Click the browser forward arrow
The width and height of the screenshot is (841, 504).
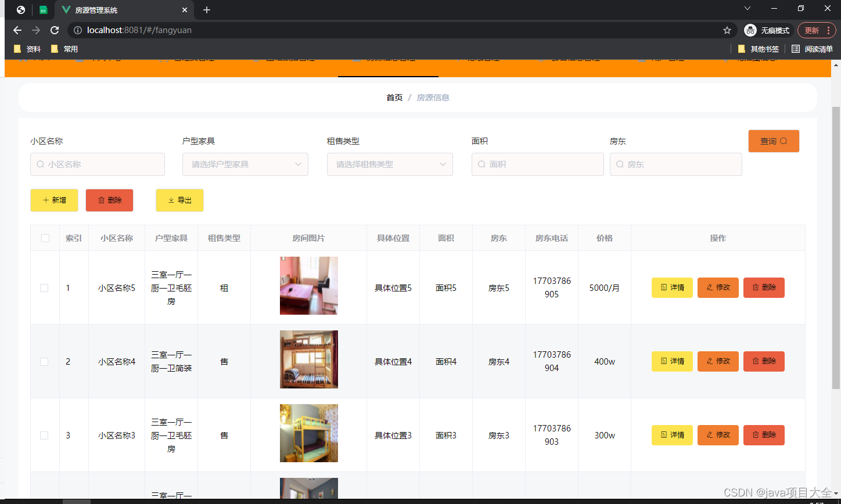coord(36,30)
